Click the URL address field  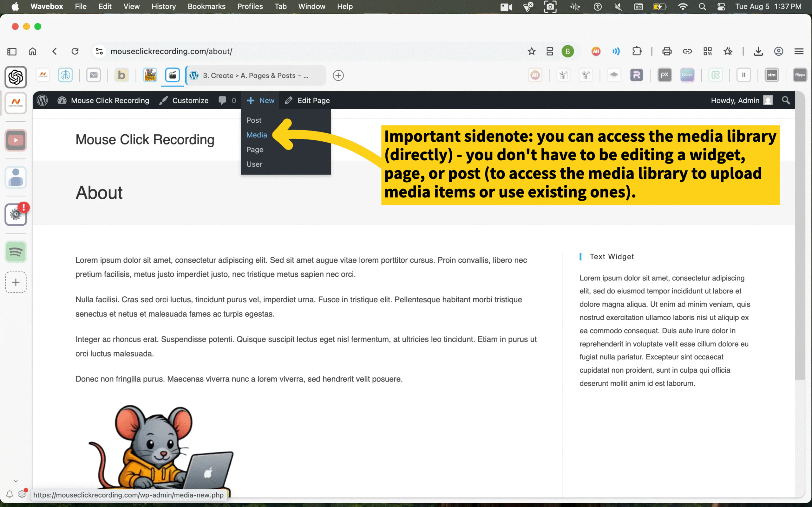click(x=302, y=51)
